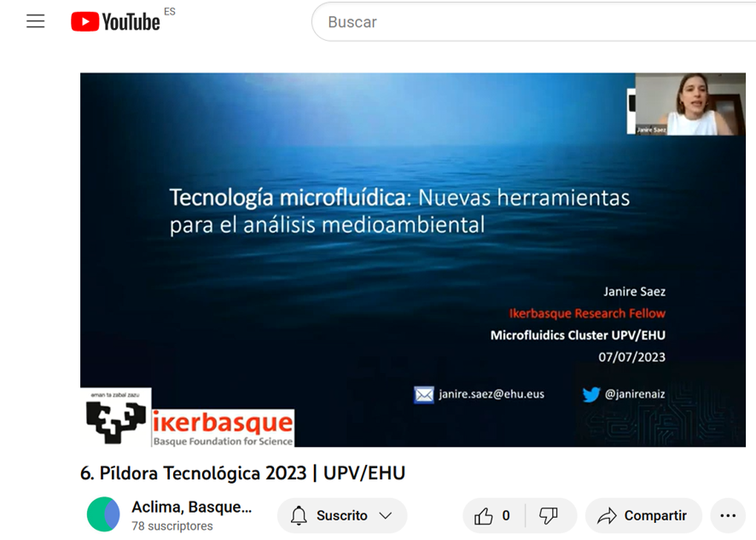Image resolution: width=756 pixels, height=540 pixels.
Task: Open more actions three-dot menu
Action: [727, 515]
